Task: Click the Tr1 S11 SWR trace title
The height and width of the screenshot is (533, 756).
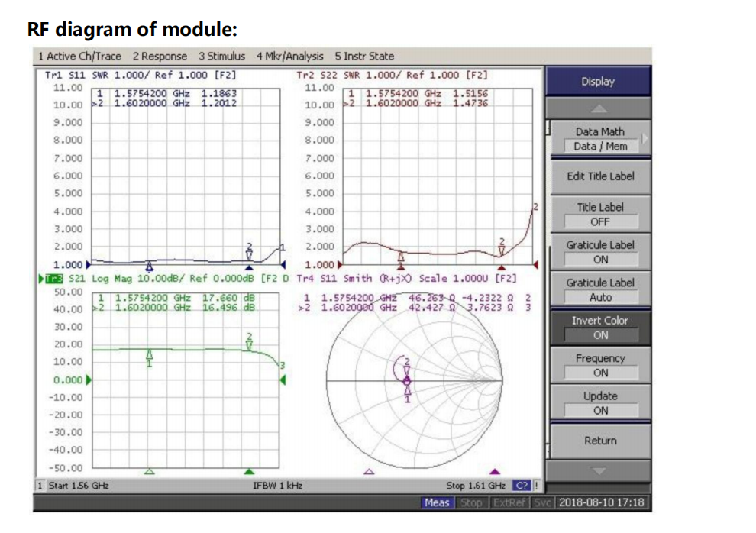Action: [141, 75]
